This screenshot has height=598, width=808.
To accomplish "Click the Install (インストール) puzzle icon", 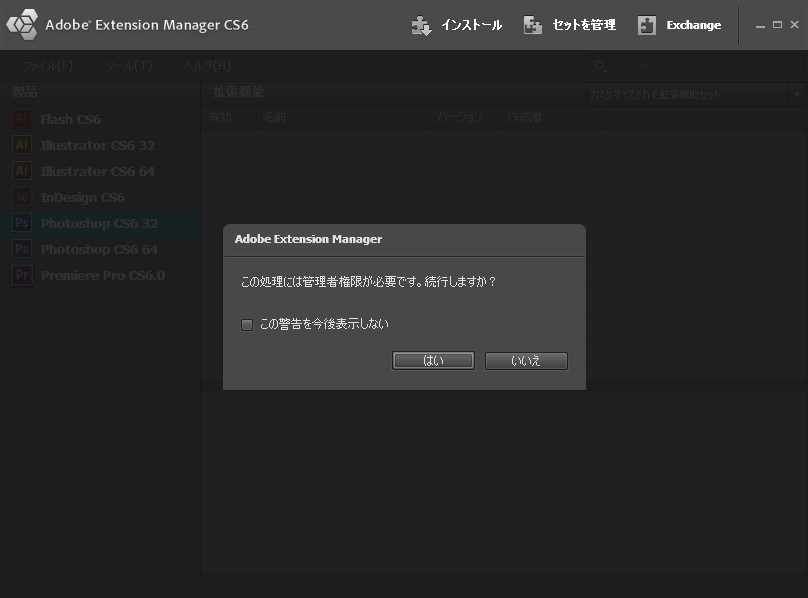I will pyautogui.click(x=421, y=25).
